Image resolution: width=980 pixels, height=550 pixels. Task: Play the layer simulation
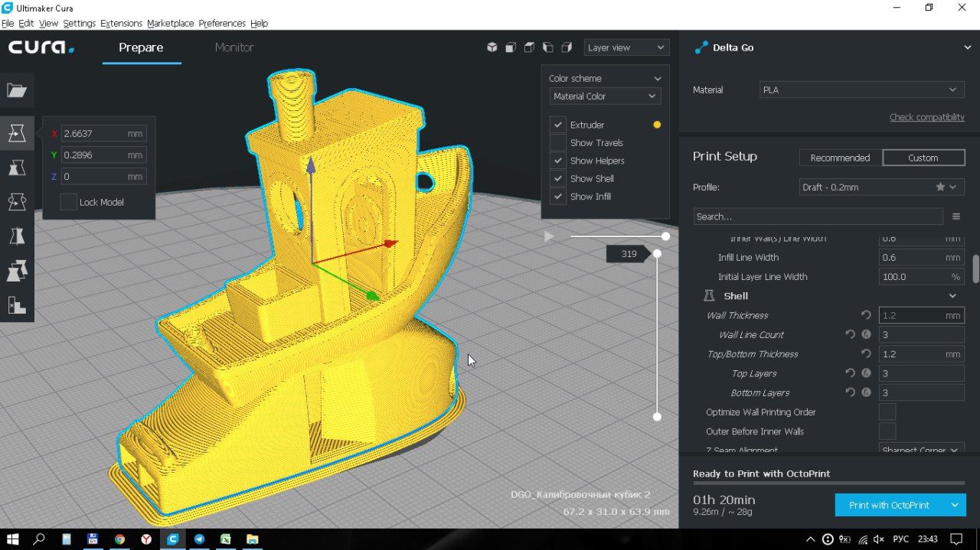(549, 236)
